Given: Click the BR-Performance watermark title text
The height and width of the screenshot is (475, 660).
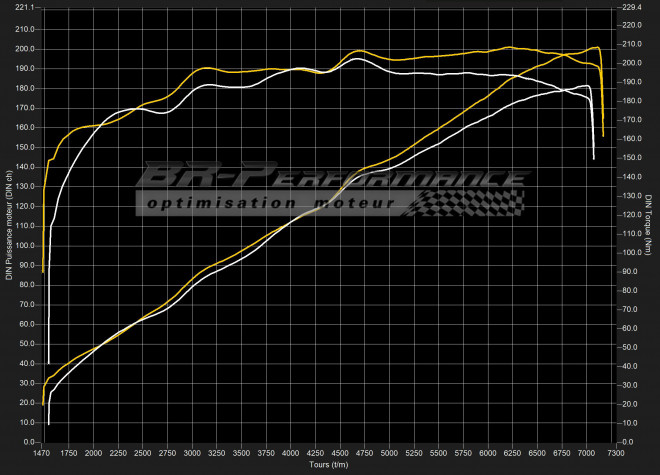Looking at the screenshot, I should click(330, 179).
